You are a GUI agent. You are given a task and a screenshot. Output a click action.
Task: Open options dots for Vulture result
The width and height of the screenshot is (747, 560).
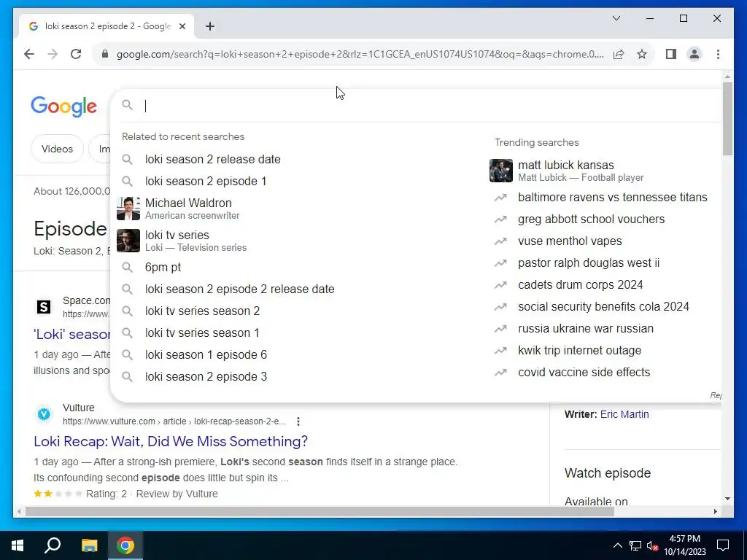[x=298, y=421]
